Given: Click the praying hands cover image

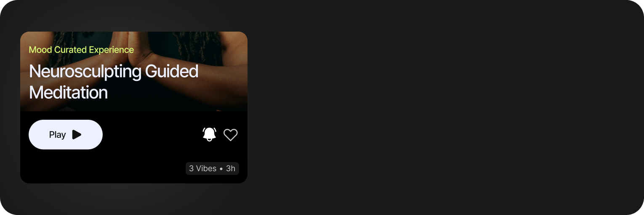Looking at the screenshot, I should (134, 71).
